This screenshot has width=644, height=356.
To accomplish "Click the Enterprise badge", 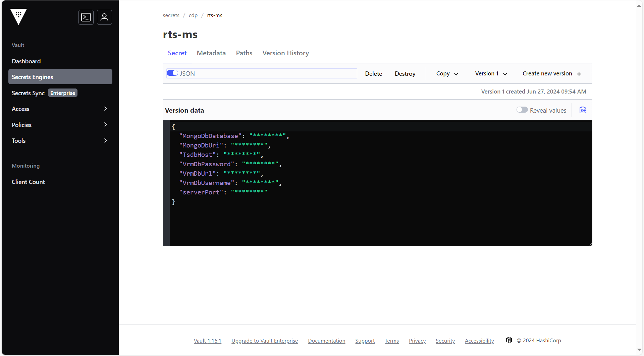I will click(x=63, y=93).
